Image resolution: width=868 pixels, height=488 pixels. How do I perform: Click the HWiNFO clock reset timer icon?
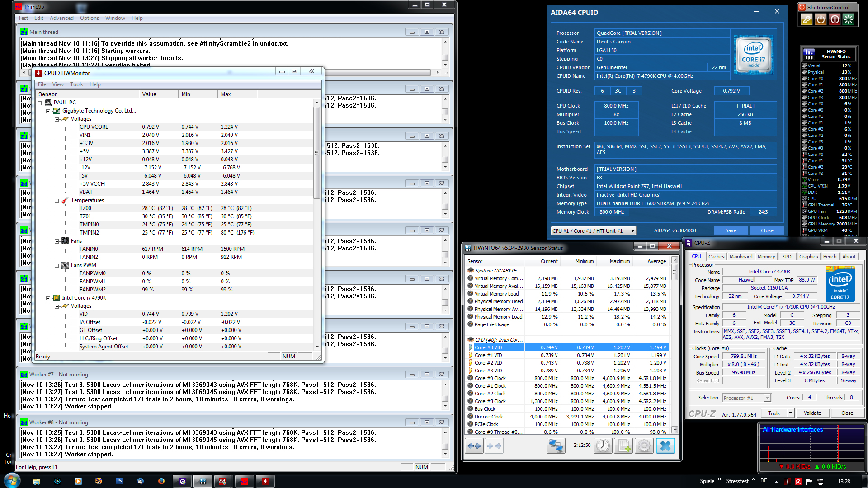(x=603, y=446)
